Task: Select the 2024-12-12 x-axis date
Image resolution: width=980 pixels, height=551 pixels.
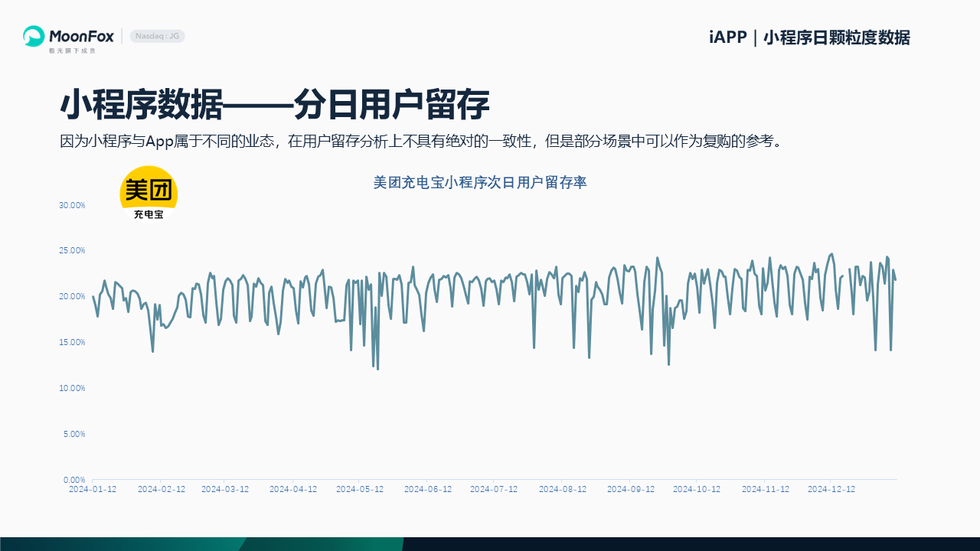Action: (x=831, y=490)
